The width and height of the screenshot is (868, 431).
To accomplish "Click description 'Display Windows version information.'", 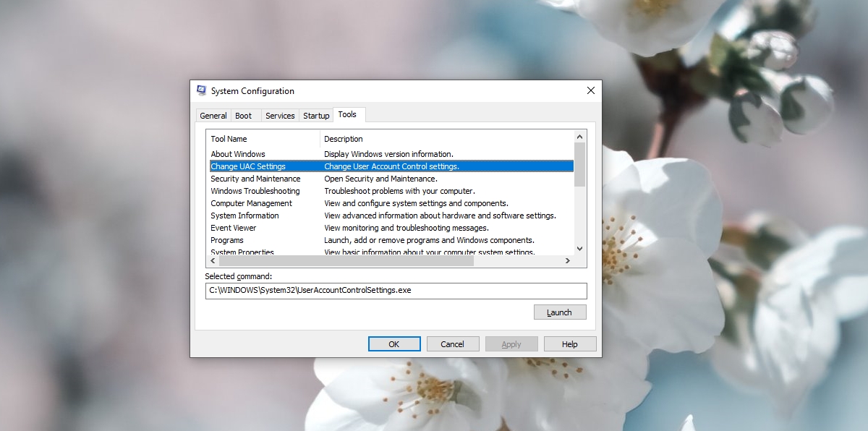I will point(388,154).
